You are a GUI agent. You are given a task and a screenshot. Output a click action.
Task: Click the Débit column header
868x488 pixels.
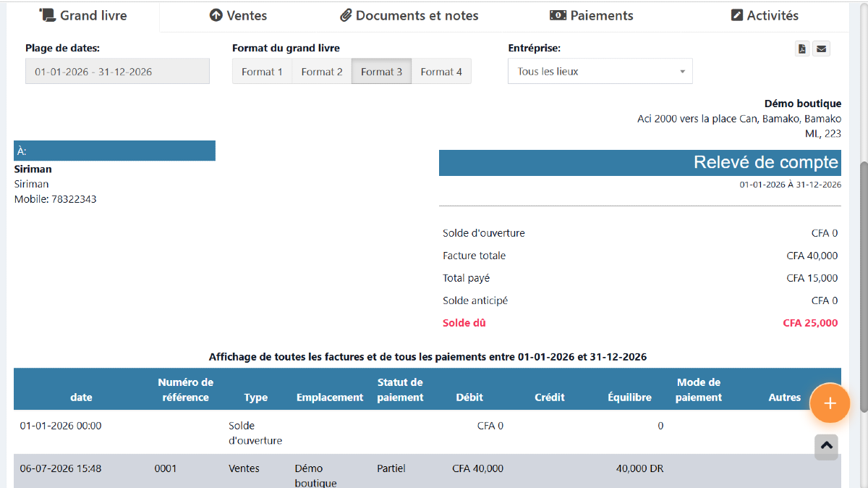[x=469, y=397]
